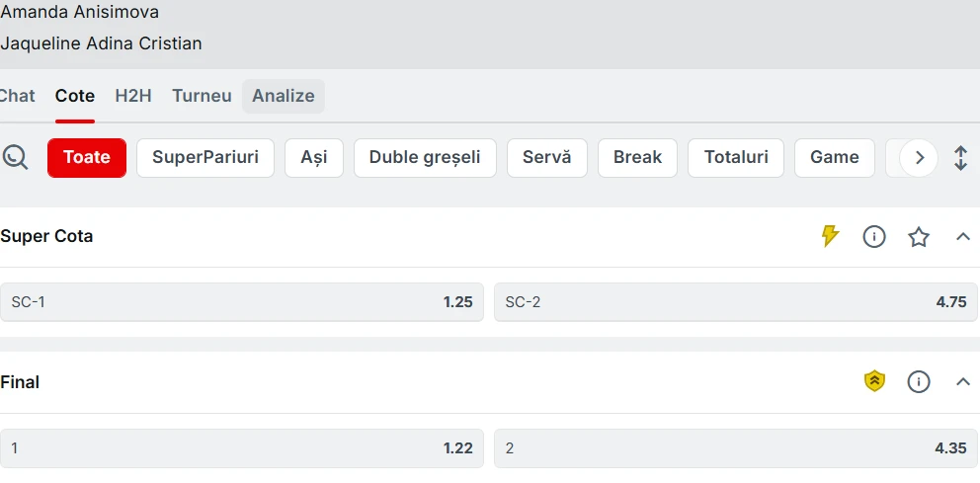The width and height of the screenshot is (980, 483).
Task: Bet on SC-1 at 1.25
Action: [x=242, y=302]
